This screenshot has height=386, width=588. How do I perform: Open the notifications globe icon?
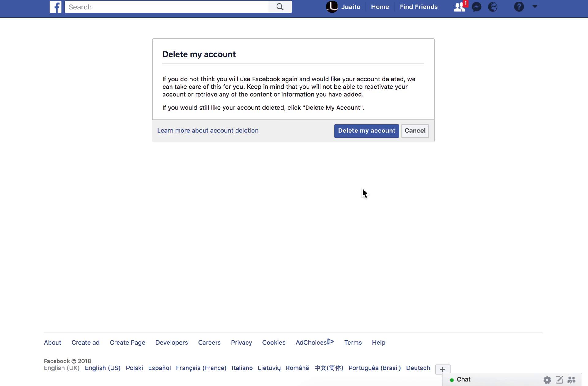(493, 7)
